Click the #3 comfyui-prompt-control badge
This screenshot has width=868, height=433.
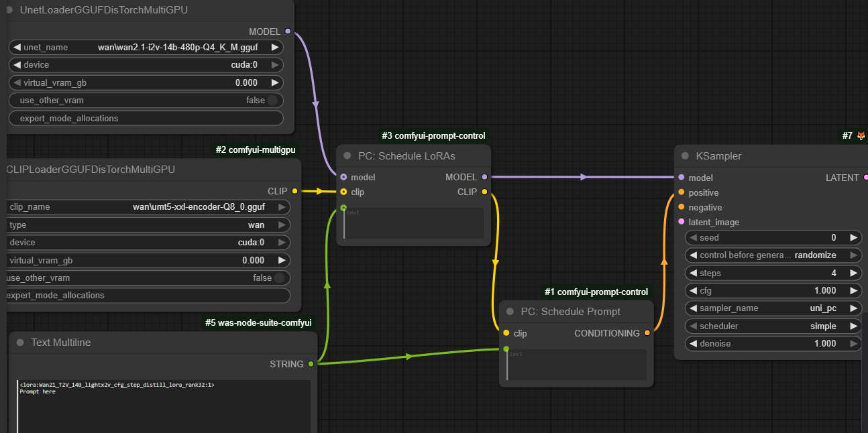tap(433, 136)
